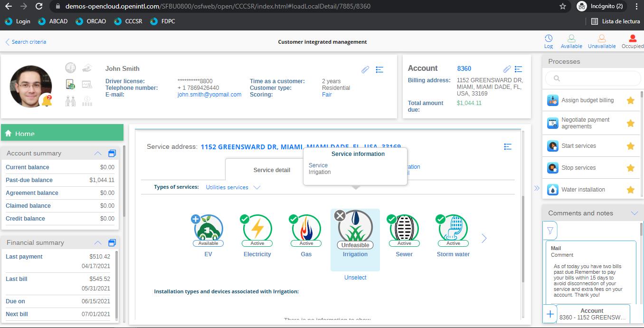Viewport: 644px width, 328px height.
Task: Switch to the Service detail tab
Action: [272, 170]
